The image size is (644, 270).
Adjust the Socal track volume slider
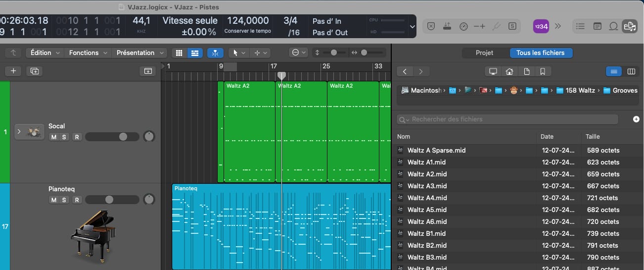112,137
